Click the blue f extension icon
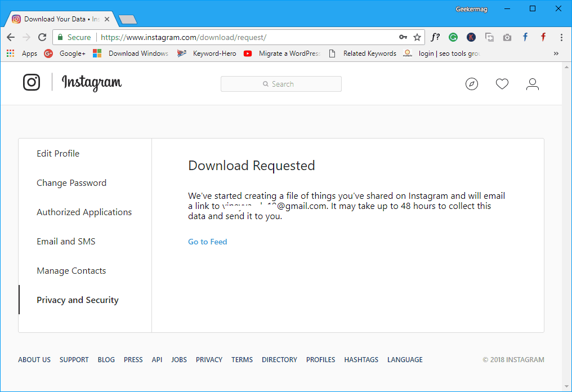The width and height of the screenshot is (572, 392). [x=525, y=37]
